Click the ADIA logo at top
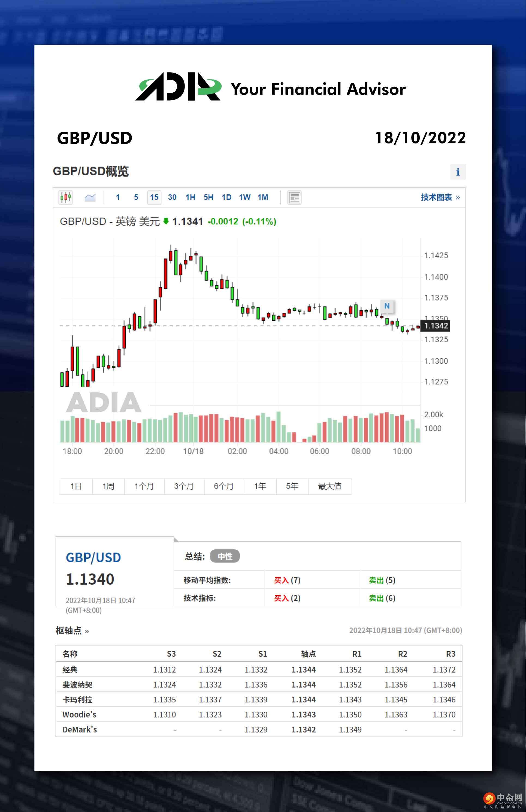Viewport: 526px width, 812px height. click(179, 87)
